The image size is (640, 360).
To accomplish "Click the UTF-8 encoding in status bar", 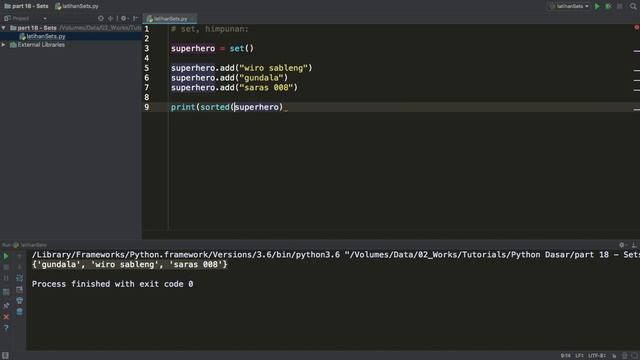I will click(x=597, y=356).
